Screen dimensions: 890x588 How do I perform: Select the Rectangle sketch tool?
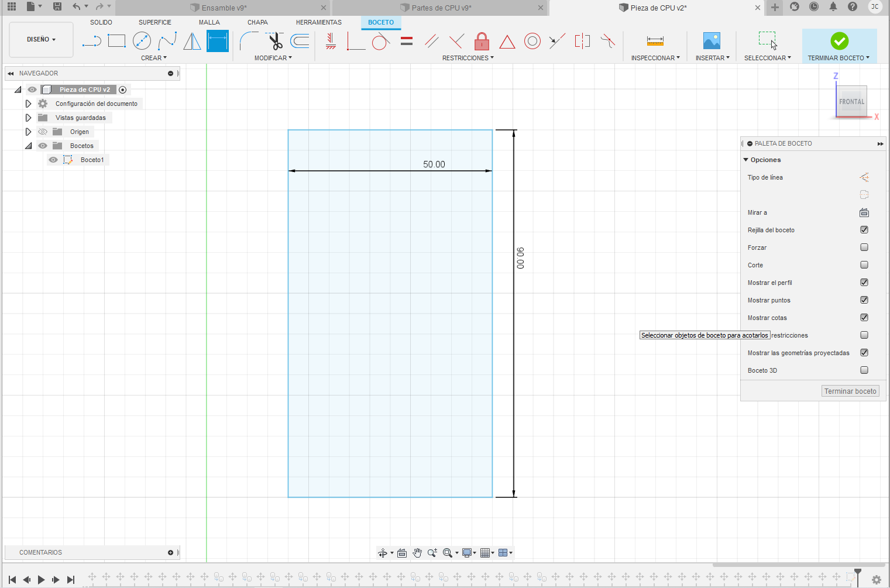(117, 41)
